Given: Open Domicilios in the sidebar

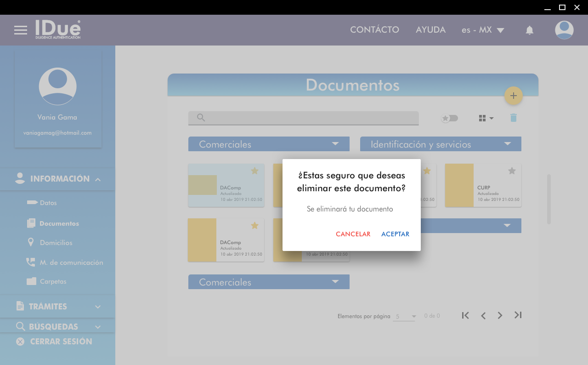Looking at the screenshot, I should point(56,242).
